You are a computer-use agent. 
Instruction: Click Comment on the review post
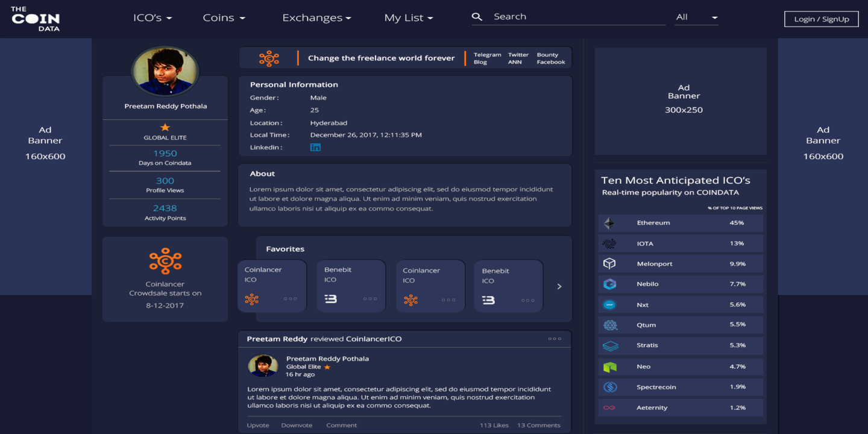tap(342, 426)
